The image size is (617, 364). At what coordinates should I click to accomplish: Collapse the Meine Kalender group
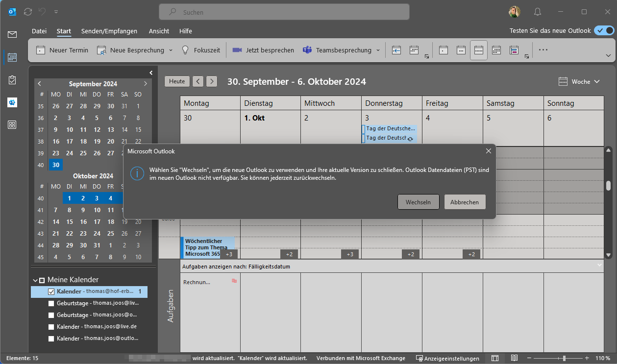point(35,280)
